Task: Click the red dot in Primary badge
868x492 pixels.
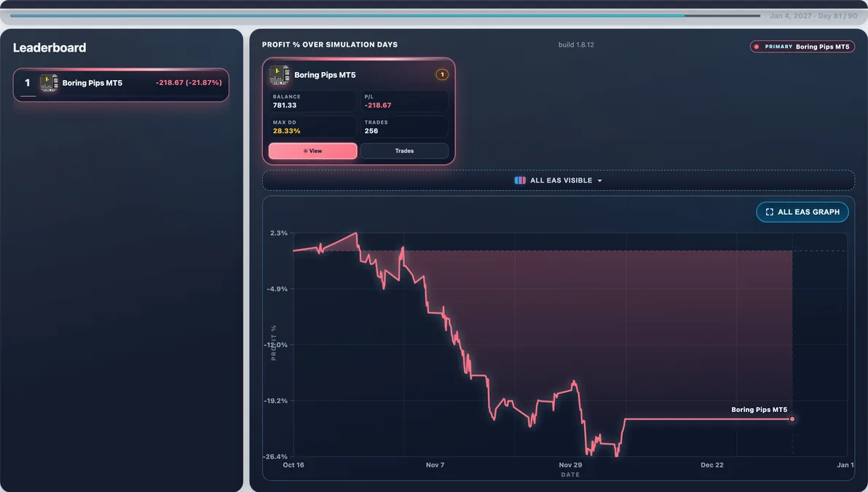Action: (757, 47)
